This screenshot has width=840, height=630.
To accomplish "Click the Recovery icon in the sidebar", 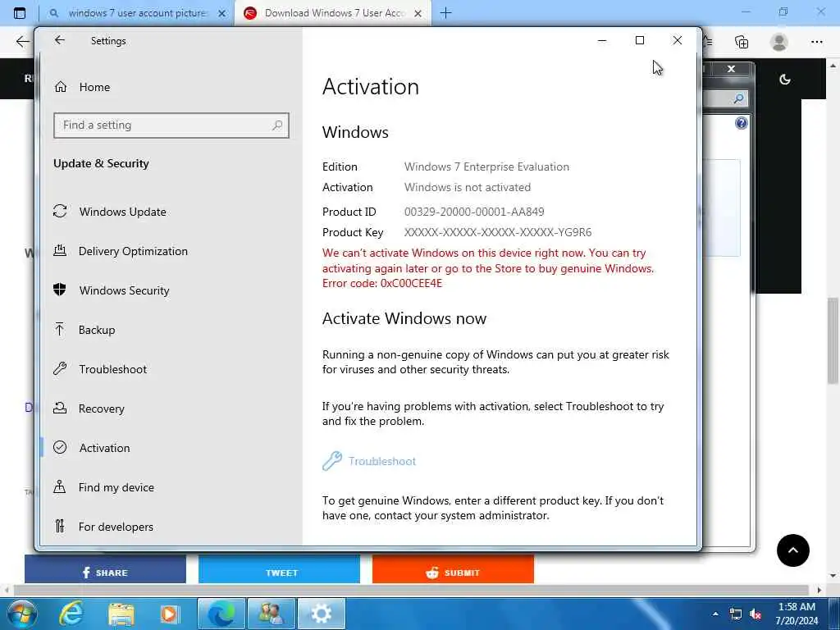I will [60, 409].
